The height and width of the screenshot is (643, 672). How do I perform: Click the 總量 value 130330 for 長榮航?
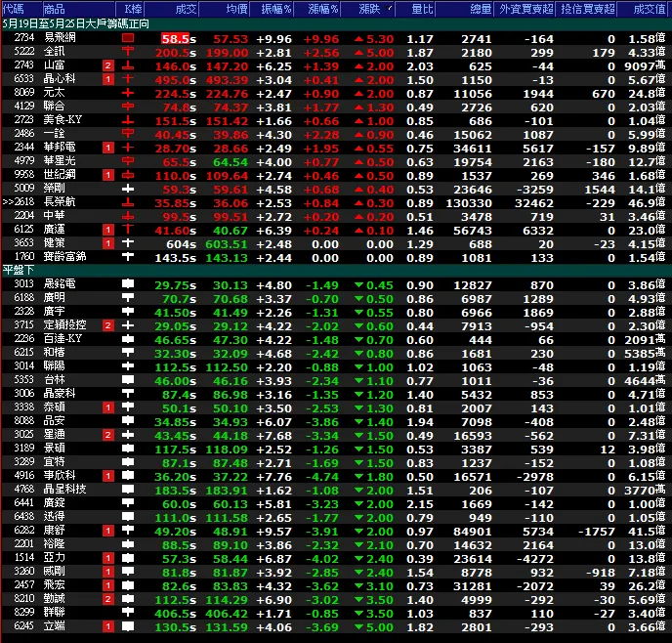[469, 202]
